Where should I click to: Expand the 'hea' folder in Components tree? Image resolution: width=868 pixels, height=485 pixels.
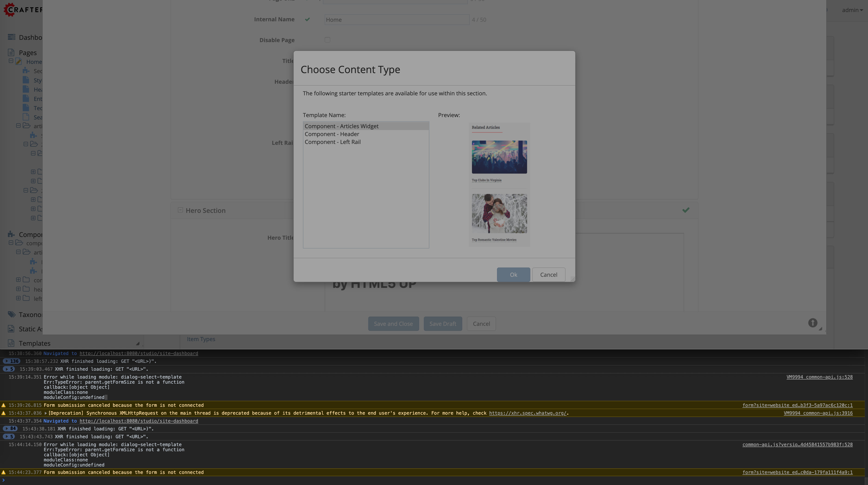(x=18, y=289)
